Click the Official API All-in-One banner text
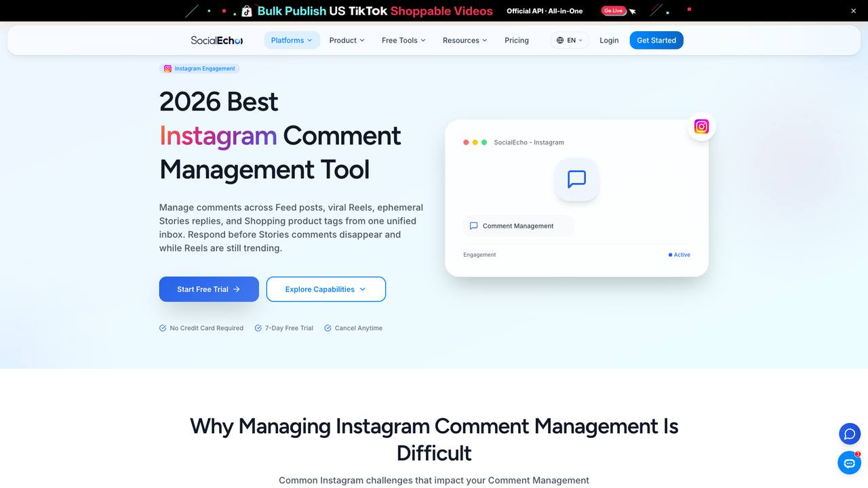The width and height of the screenshot is (868, 488). pyautogui.click(x=545, y=11)
